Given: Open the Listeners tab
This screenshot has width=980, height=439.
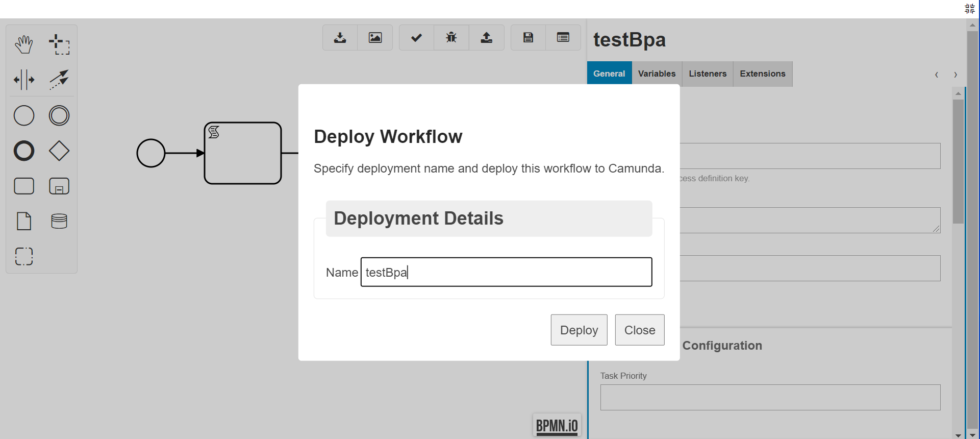Looking at the screenshot, I should coord(707,74).
